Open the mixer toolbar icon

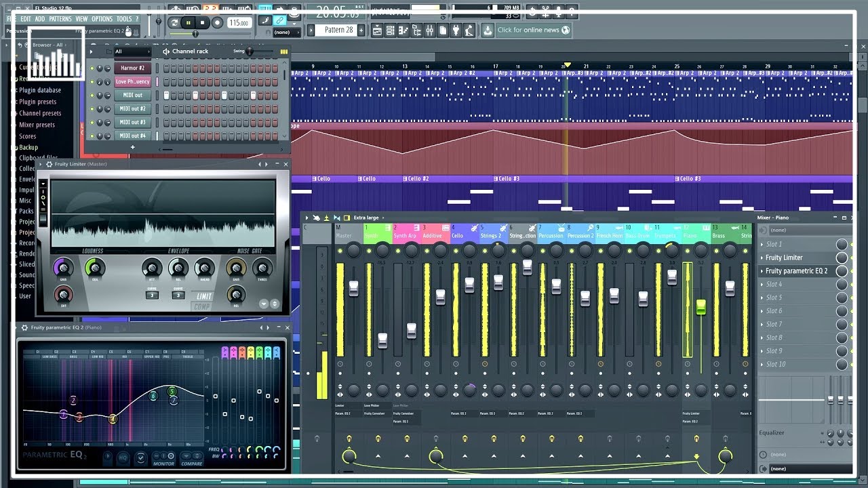point(429,30)
